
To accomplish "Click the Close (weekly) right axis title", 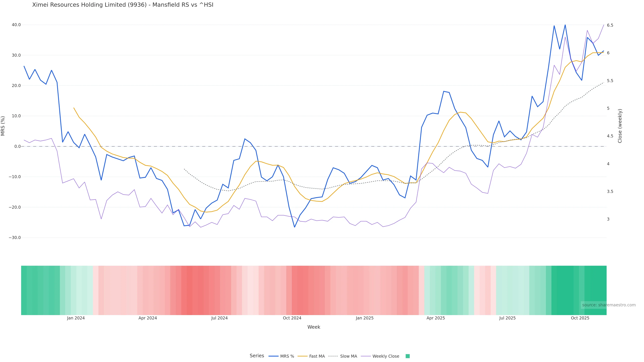I will (620, 126).
